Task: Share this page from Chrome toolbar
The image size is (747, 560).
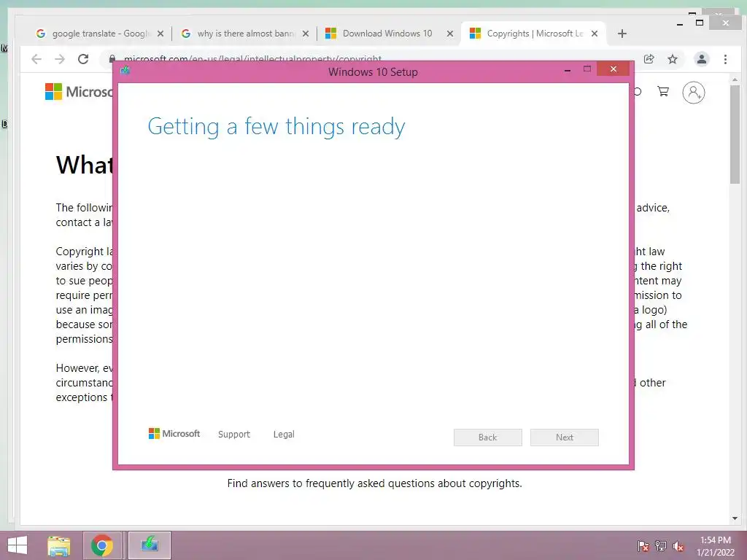Action: coord(649,59)
